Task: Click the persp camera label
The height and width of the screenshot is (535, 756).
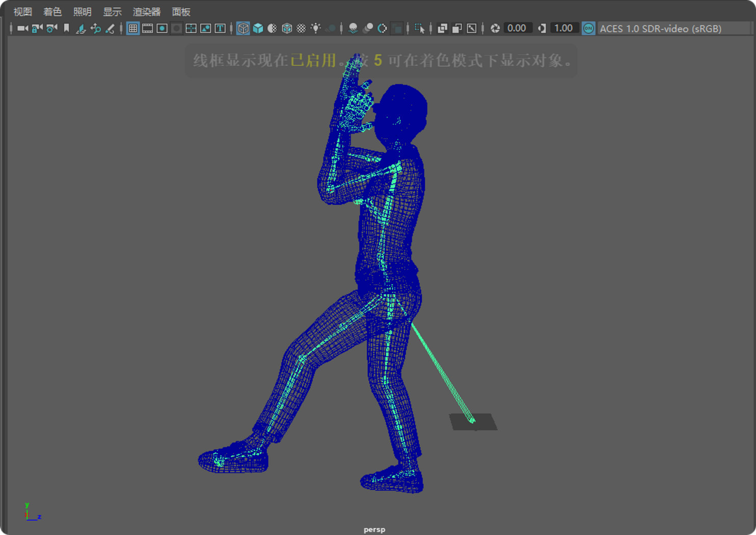Action: (374, 529)
